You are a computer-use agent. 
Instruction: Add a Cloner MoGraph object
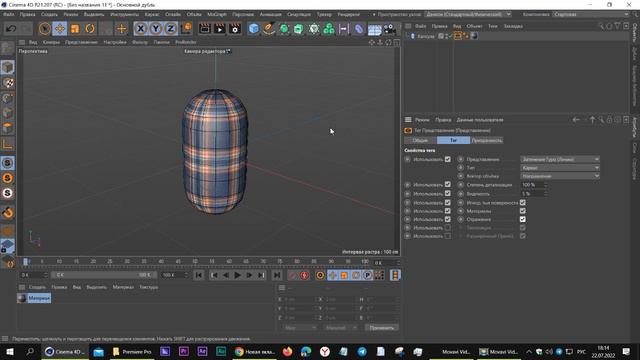pos(329,29)
